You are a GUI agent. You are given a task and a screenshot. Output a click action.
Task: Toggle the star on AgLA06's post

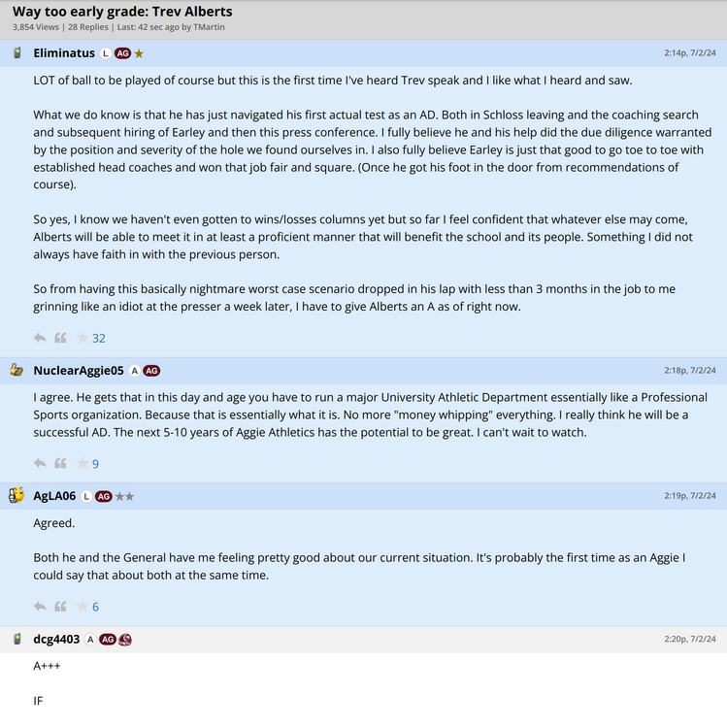click(83, 606)
